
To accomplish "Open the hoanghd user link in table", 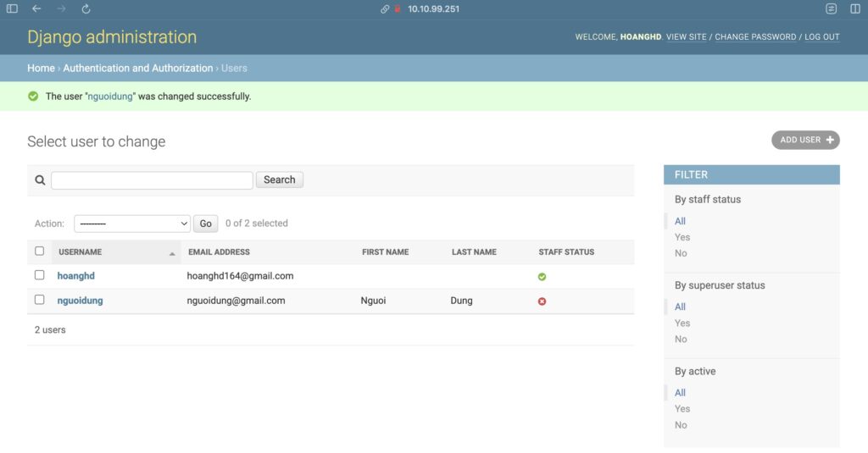I will (75, 276).
